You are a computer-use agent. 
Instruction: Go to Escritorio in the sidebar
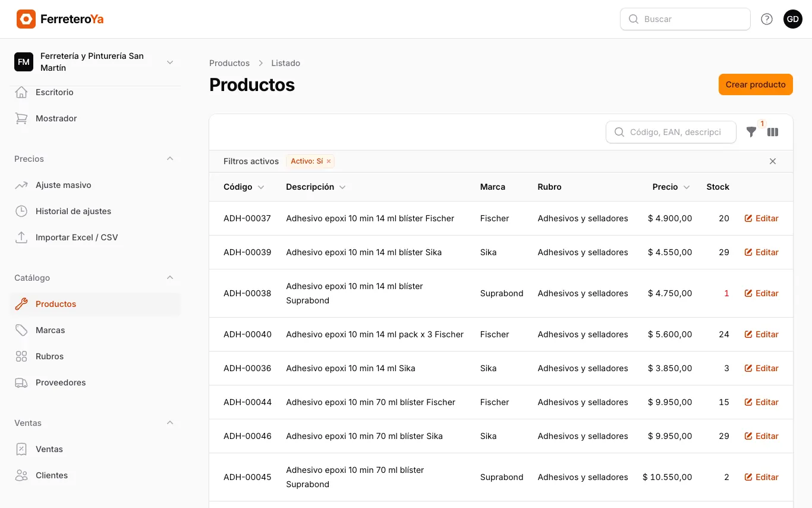tap(95, 92)
